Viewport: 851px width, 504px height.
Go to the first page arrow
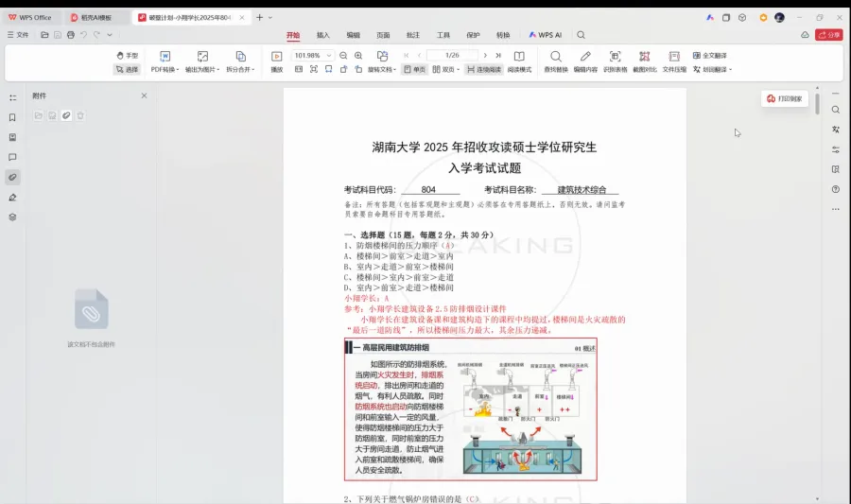(406, 56)
